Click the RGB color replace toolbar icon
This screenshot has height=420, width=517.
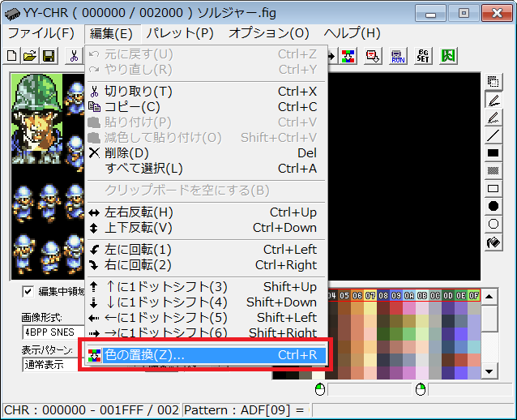click(x=348, y=56)
